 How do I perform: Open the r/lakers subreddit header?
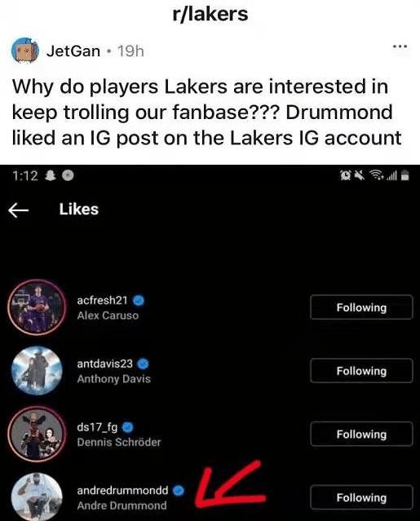[210, 14]
